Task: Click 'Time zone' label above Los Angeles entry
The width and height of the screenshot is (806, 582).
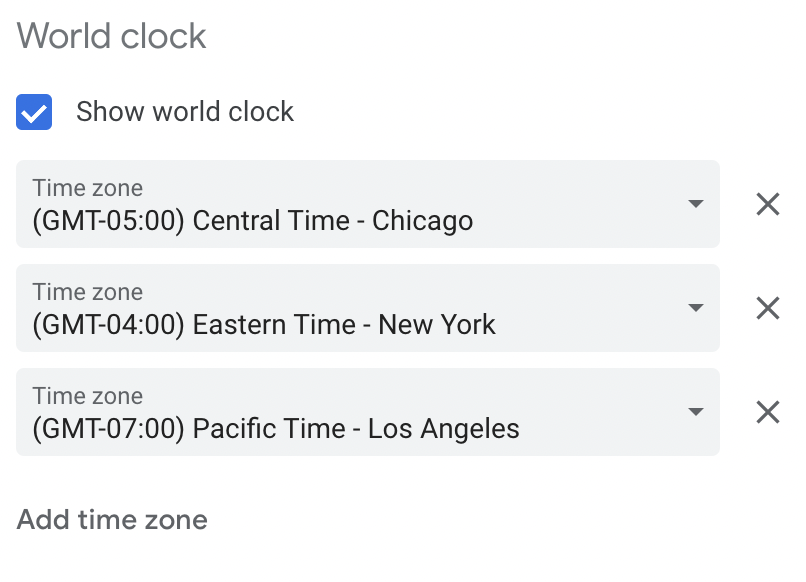Action: click(x=87, y=396)
